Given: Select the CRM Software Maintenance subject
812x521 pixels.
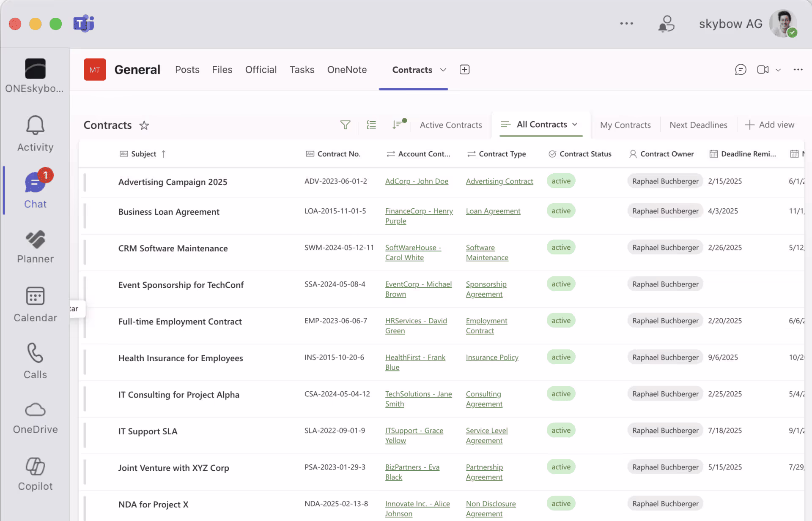Looking at the screenshot, I should [173, 248].
